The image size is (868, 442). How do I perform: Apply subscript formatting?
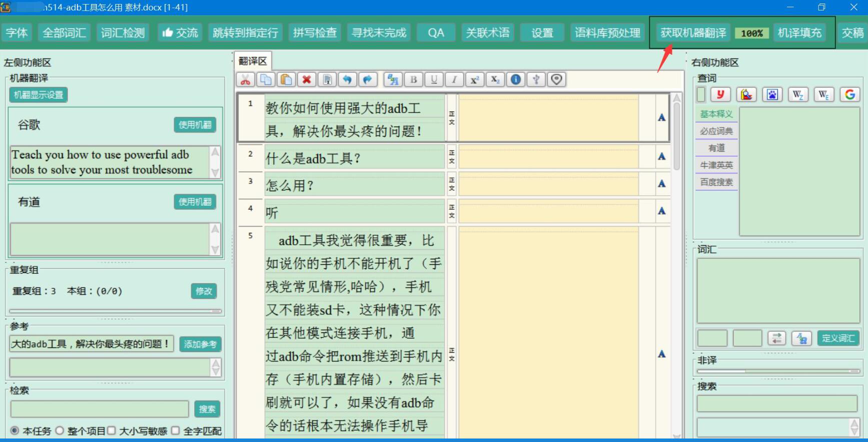pos(495,80)
